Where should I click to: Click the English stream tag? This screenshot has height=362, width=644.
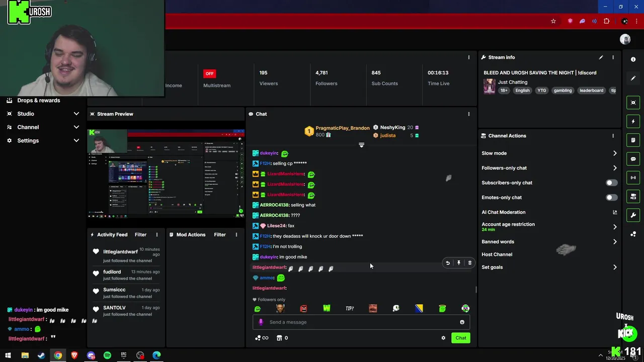(522, 90)
